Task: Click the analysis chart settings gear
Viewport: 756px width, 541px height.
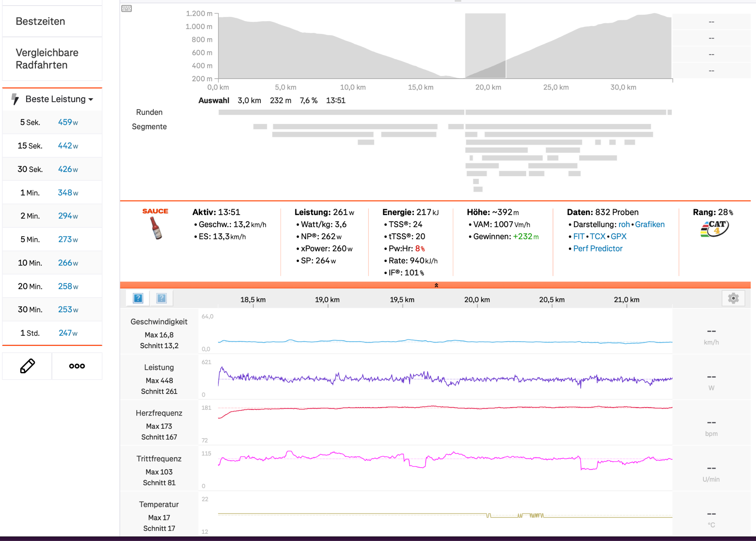Action: coord(733,298)
